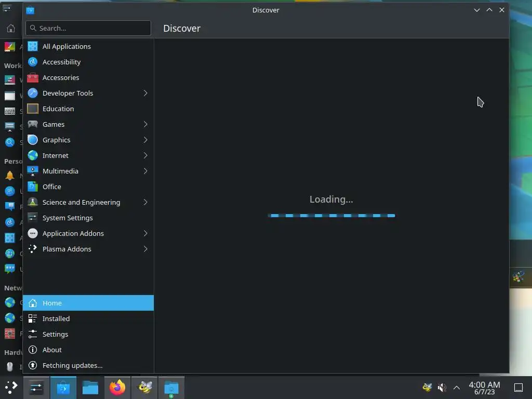Screen dimensions: 532x399
Task: Click the Show Desktop tray button
Action: click(518, 388)
